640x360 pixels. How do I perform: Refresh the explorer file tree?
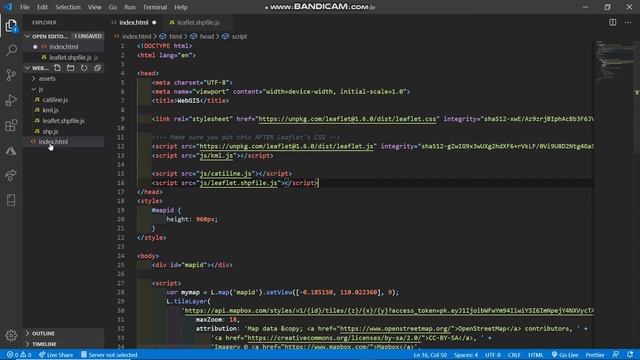click(x=84, y=68)
